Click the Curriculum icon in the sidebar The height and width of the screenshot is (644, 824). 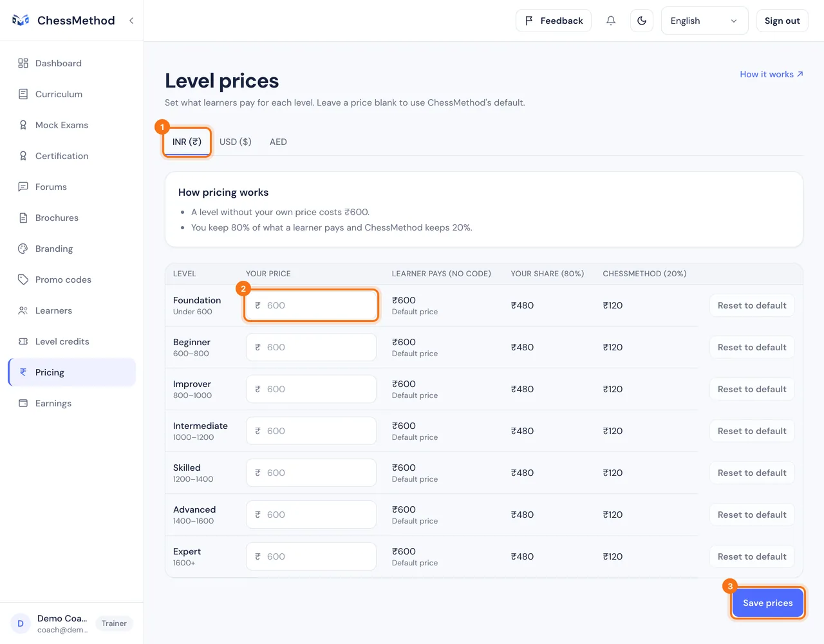23,94
